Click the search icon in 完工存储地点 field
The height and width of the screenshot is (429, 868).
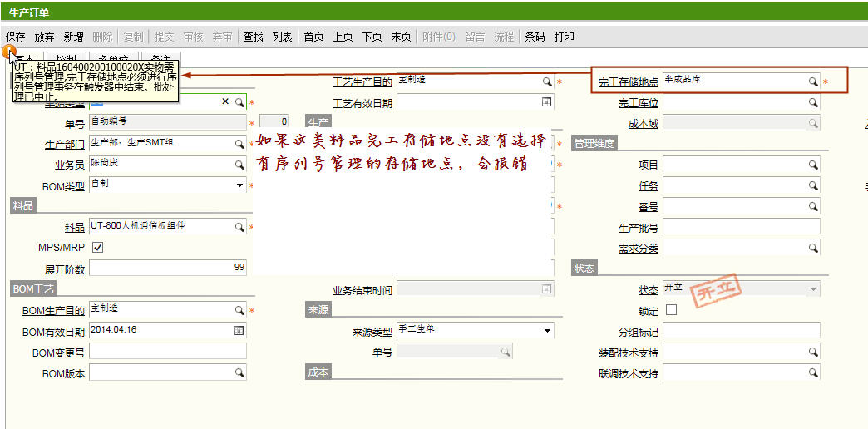(813, 81)
